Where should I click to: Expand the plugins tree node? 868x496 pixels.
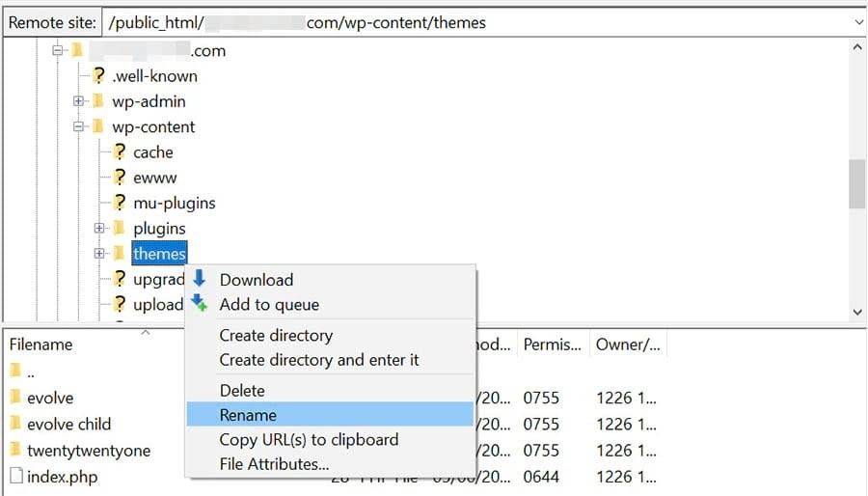point(99,228)
